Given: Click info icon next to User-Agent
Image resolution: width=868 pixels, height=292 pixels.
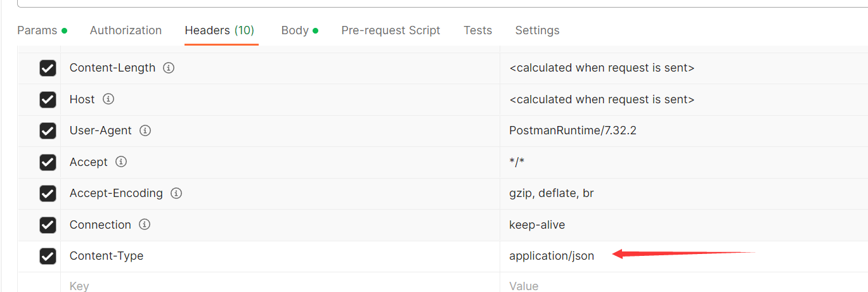Looking at the screenshot, I should pyautogui.click(x=145, y=130).
